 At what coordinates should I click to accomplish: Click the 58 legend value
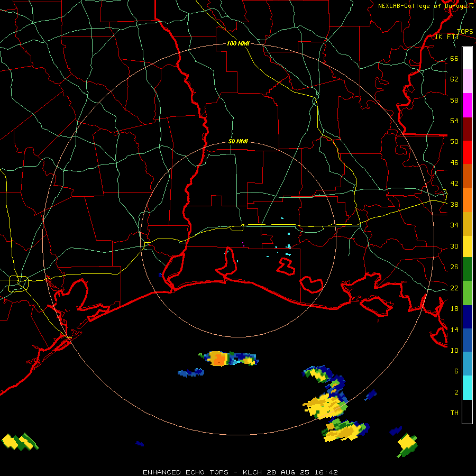(x=454, y=100)
